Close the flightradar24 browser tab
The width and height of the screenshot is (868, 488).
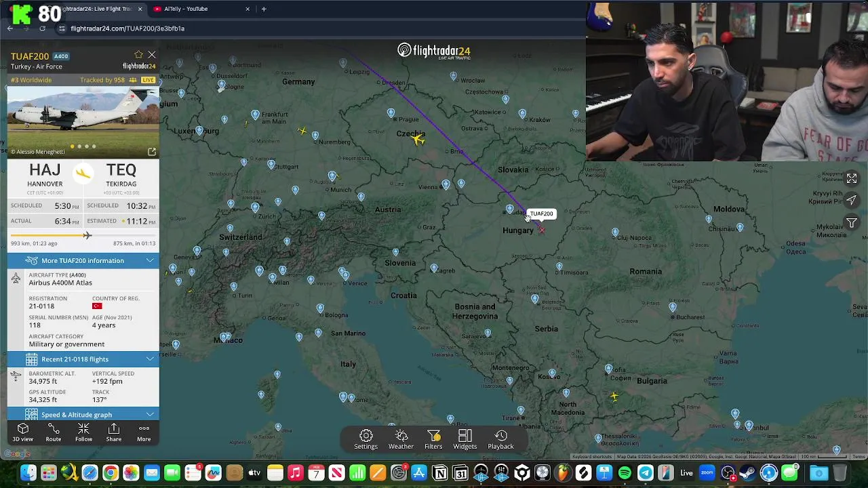[x=140, y=9]
